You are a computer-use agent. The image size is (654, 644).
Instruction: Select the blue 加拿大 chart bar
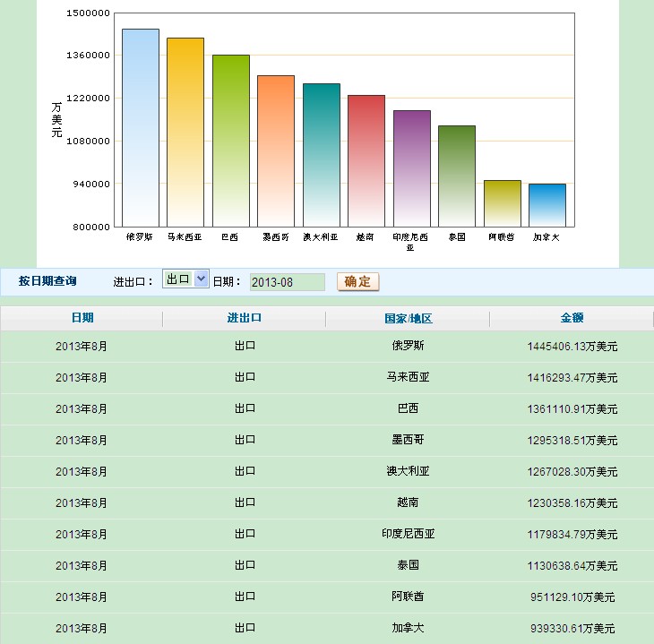[546, 205]
